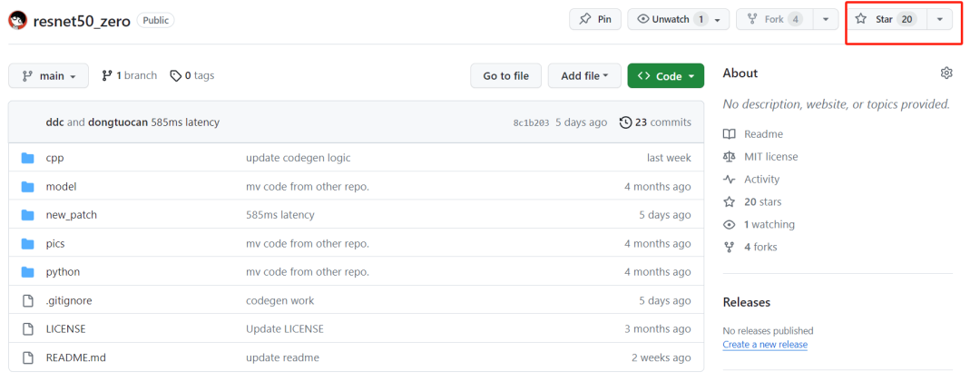980x381 pixels.
Task: Open the main branch selector dropdown
Action: (49, 75)
